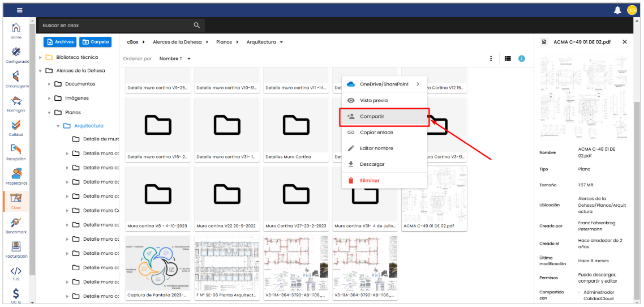Open the Facturación sidebar icon
Screen dimensions: 644x307
(16, 249)
